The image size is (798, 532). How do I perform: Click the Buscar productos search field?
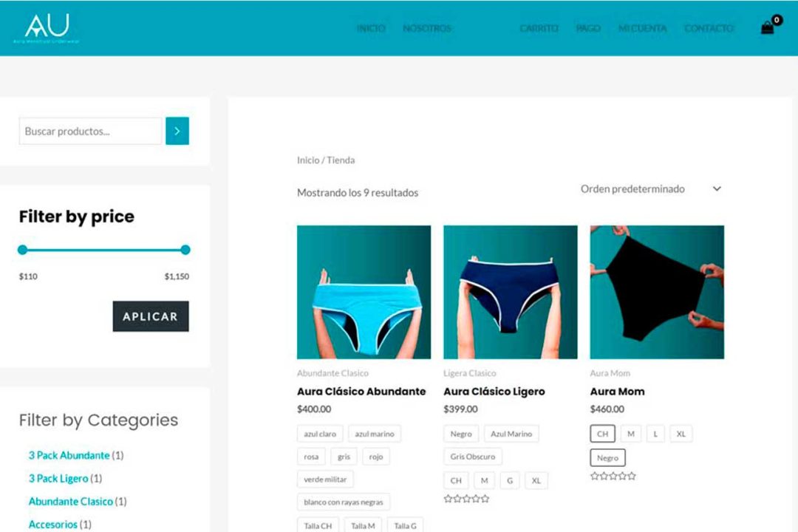[x=91, y=131]
